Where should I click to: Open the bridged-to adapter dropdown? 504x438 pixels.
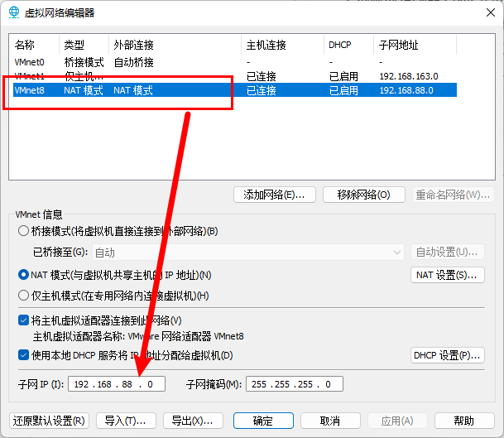247,252
